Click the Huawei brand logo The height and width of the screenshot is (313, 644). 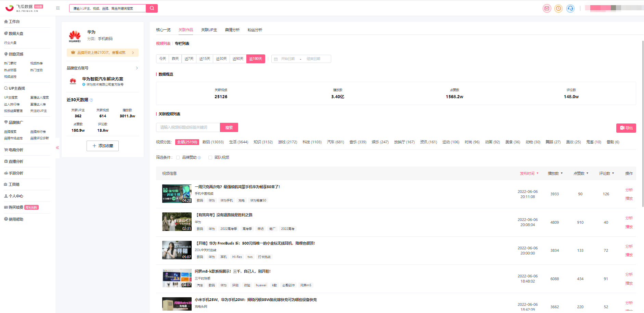pos(75,36)
